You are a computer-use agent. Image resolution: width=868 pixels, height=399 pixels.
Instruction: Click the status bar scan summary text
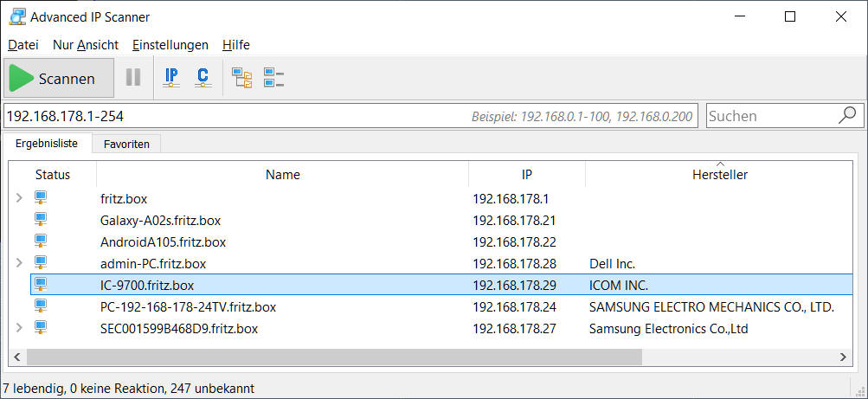point(128,388)
